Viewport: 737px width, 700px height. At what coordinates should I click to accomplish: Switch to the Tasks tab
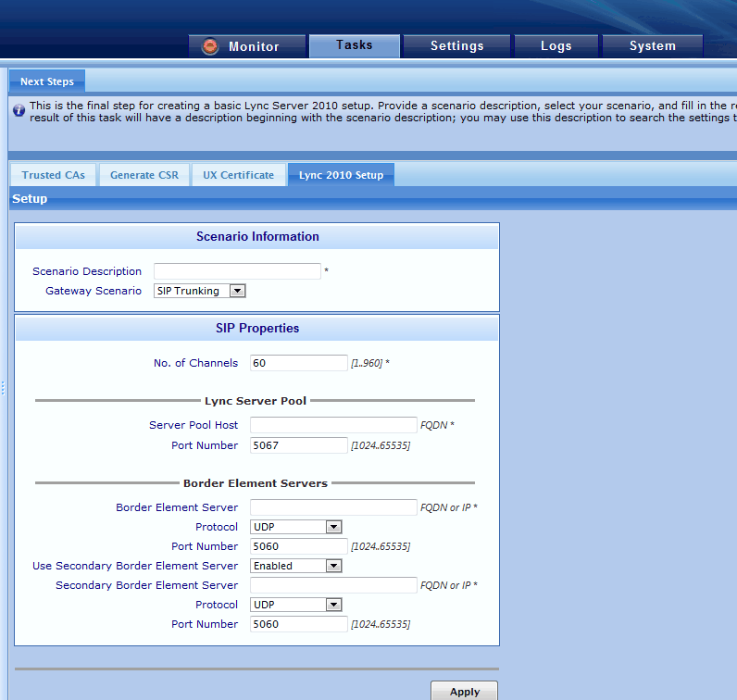point(355,45)
